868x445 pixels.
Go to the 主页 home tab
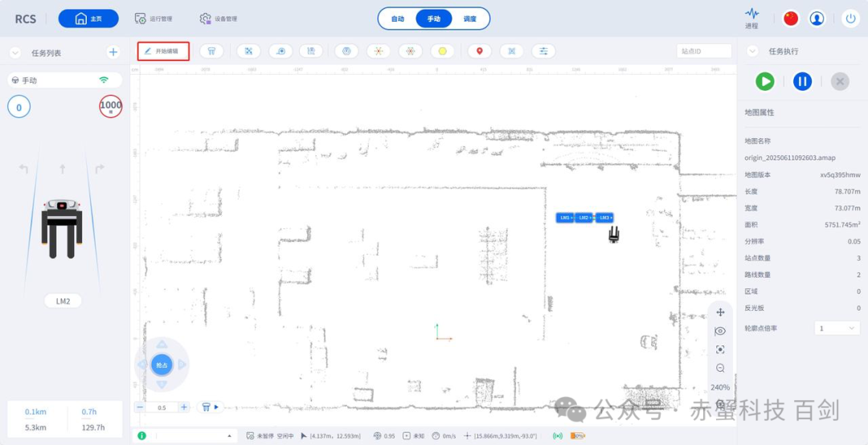pyautogui.click(x=88, y=18)
